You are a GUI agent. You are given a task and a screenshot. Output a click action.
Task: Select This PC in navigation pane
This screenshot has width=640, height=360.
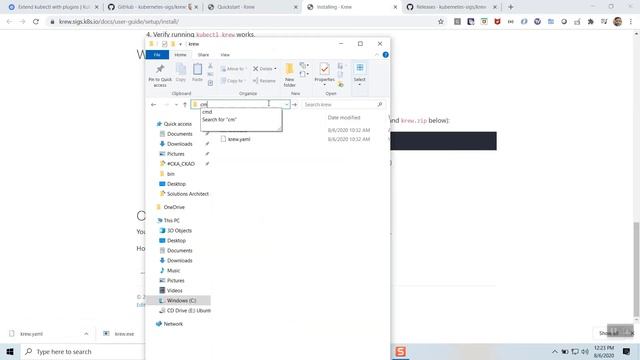click(x=171, y=220)
